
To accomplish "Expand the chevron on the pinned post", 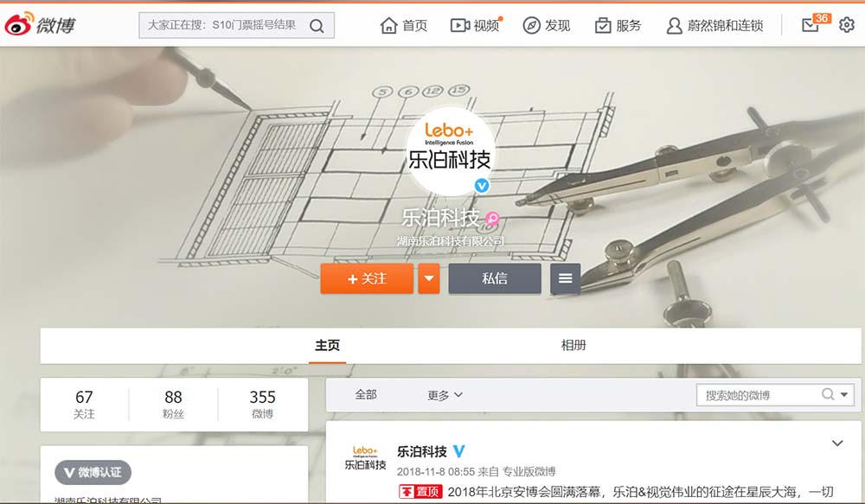I will coord(837,443).
